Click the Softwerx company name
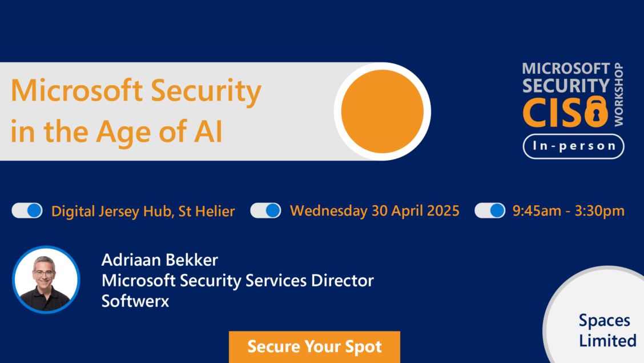Image resolution: width=644 pixels, height=363 pixels. (x=135, y=301)
